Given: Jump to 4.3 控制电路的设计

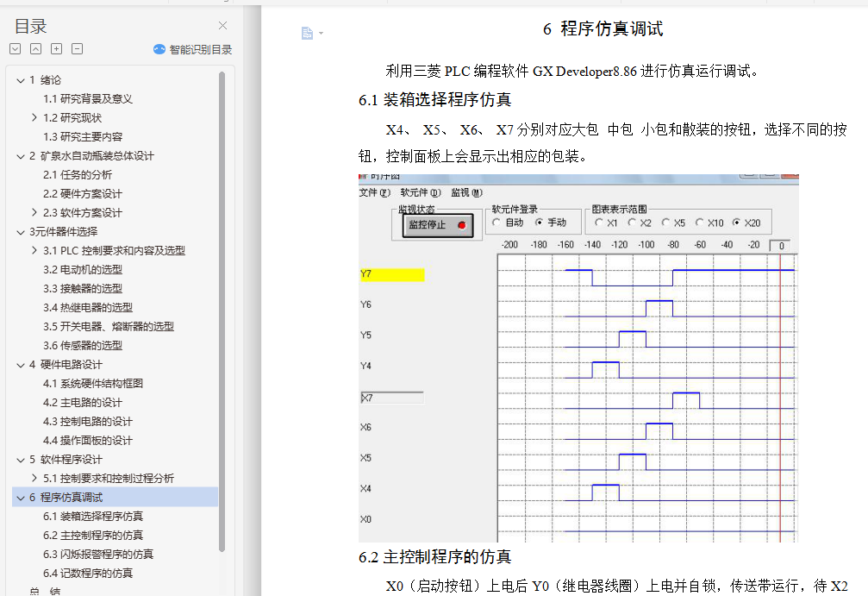Looking at the screenshot, I should [x=88, y=422].
